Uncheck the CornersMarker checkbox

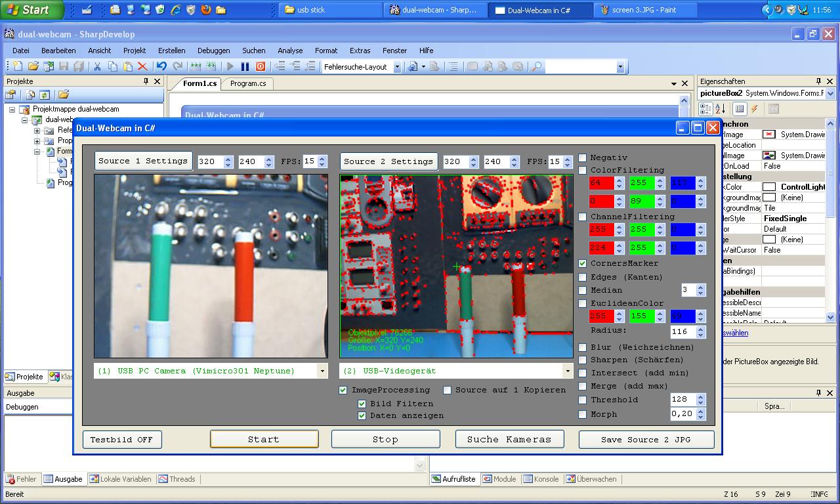click(x=583, y=263)
